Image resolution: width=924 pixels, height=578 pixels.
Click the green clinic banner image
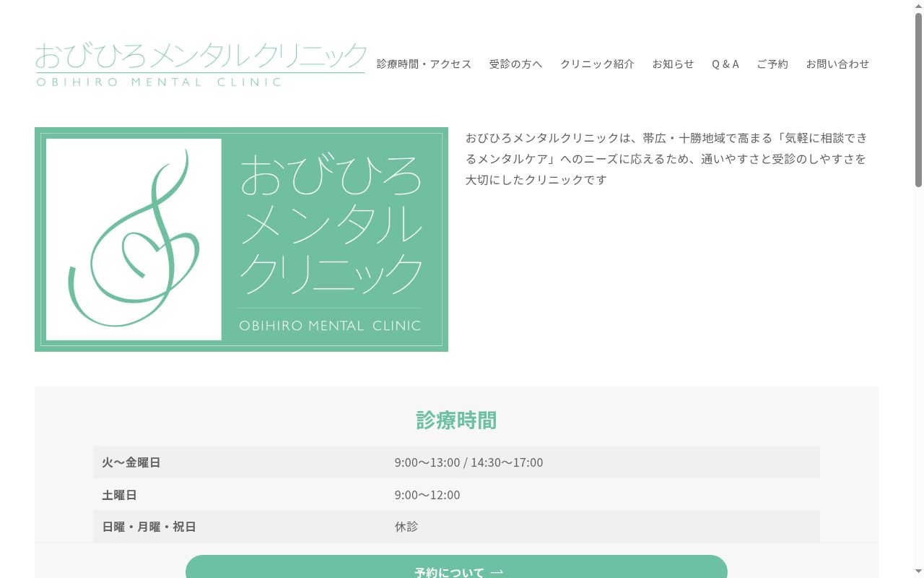click(x=241, y=239)
